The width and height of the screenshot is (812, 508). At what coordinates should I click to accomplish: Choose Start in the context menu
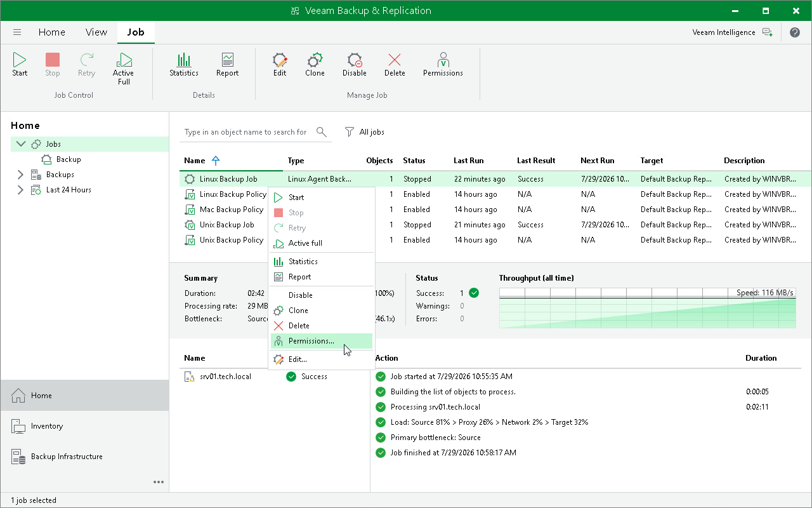322,197
